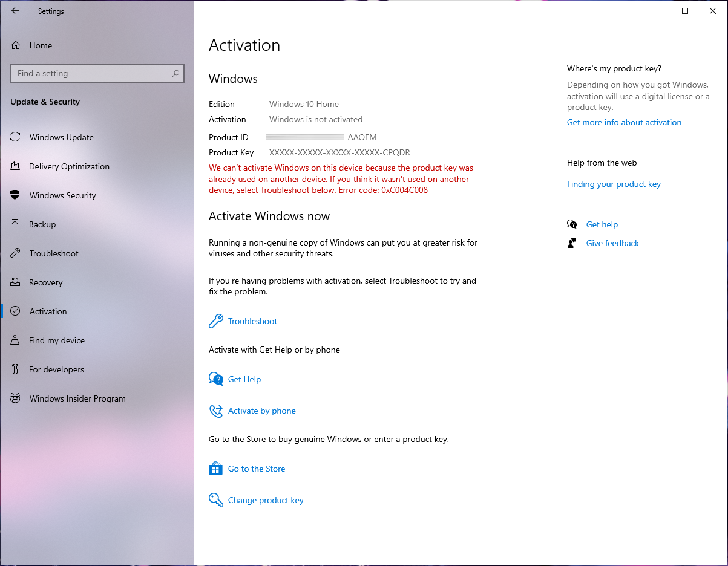Screen dimensions: 728x566
Task: Click the back arrow in Settings header
Action: tap(15, 11)
